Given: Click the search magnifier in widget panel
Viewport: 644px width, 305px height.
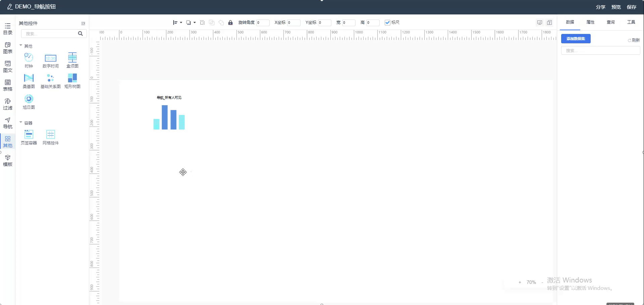Looking at the screenshot, I should pos(80,34).
